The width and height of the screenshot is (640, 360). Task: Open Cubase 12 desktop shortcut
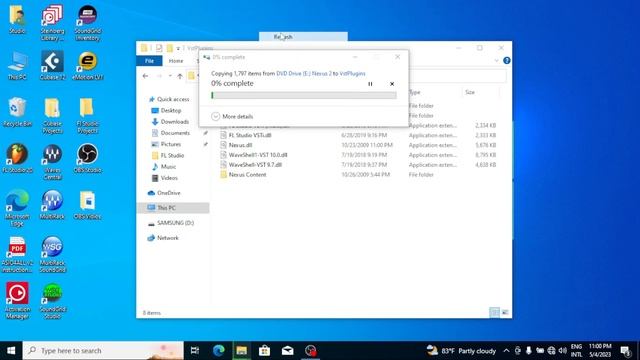[x=52, y=65]
